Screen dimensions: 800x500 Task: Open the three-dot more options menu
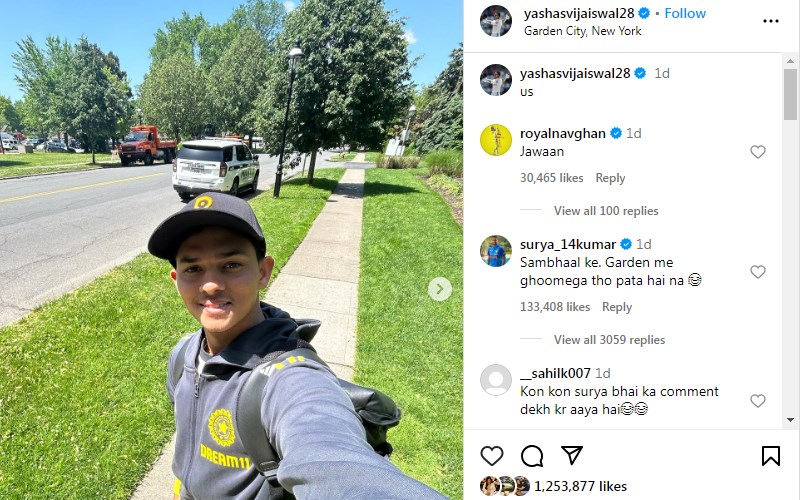tap(770, 21)
